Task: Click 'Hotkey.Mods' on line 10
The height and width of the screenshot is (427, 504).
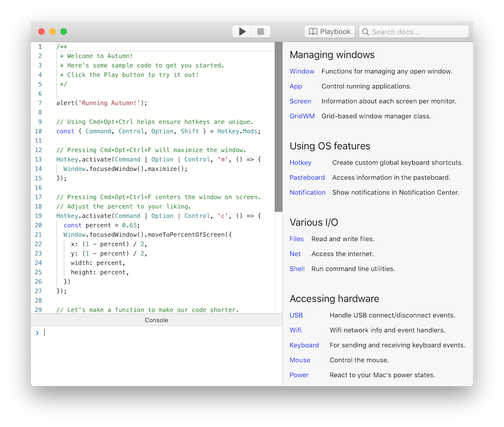Action: 237,131
